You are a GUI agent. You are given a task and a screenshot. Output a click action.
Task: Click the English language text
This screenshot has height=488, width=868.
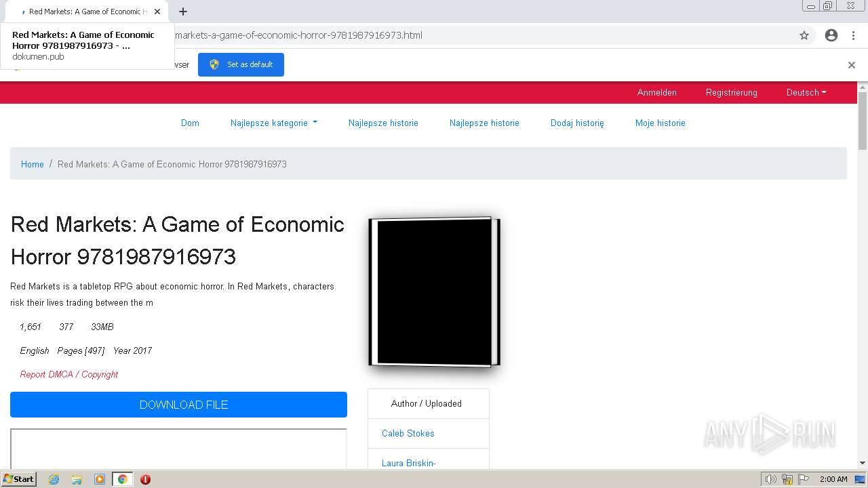[35, 350]
